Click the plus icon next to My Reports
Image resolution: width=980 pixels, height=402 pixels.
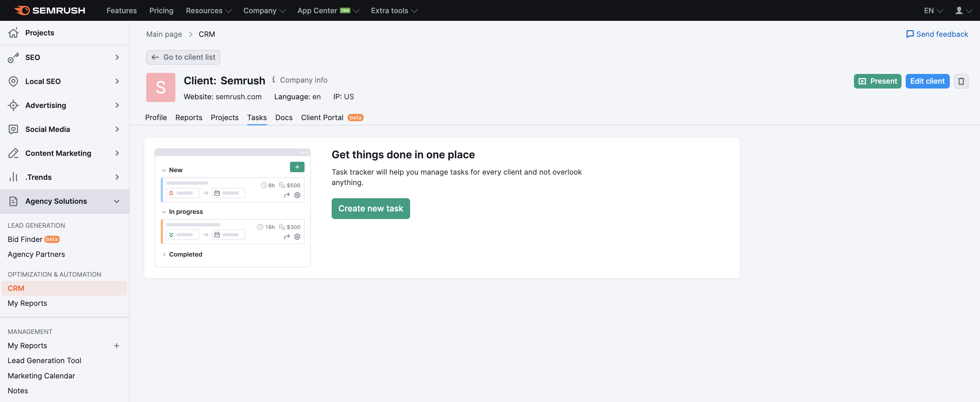pyautogui.click(x=117, y=346)
